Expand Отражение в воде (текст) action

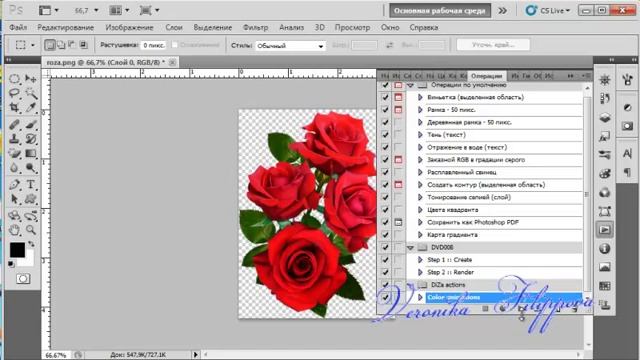420,147
